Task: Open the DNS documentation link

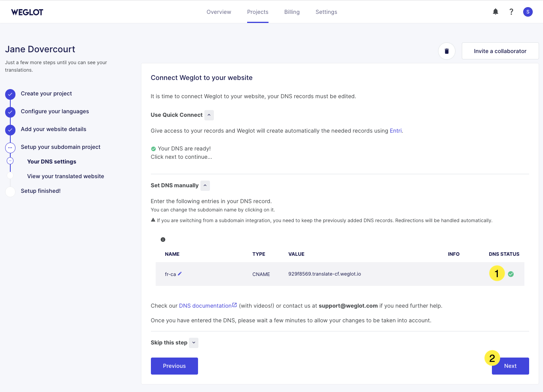Action: point(208,306)
